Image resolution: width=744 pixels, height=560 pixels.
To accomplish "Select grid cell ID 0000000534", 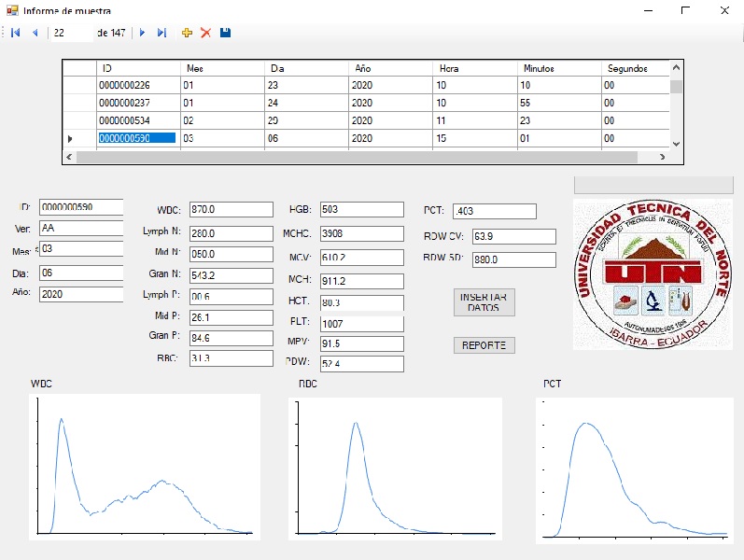I will [138, 120].
